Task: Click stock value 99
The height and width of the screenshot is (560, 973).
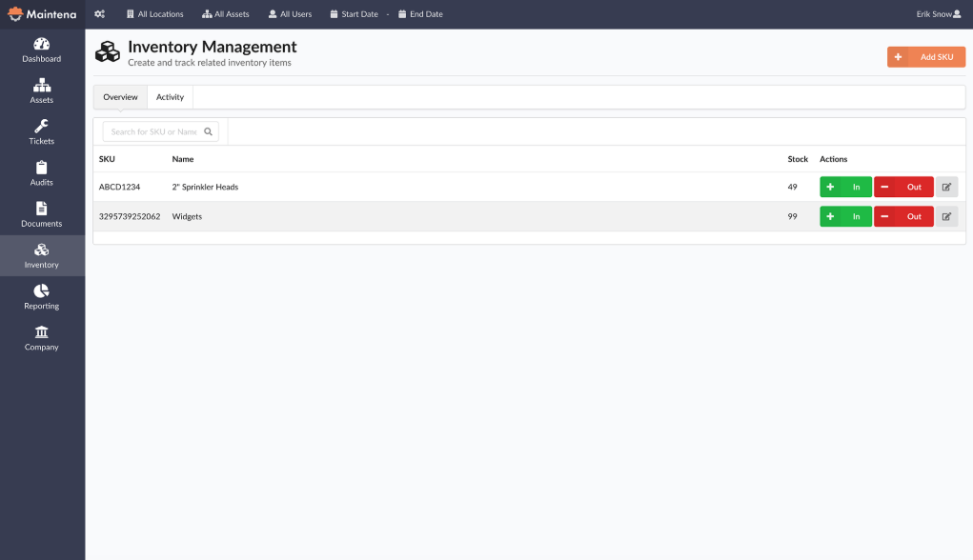Action: (x=793, y=216)
